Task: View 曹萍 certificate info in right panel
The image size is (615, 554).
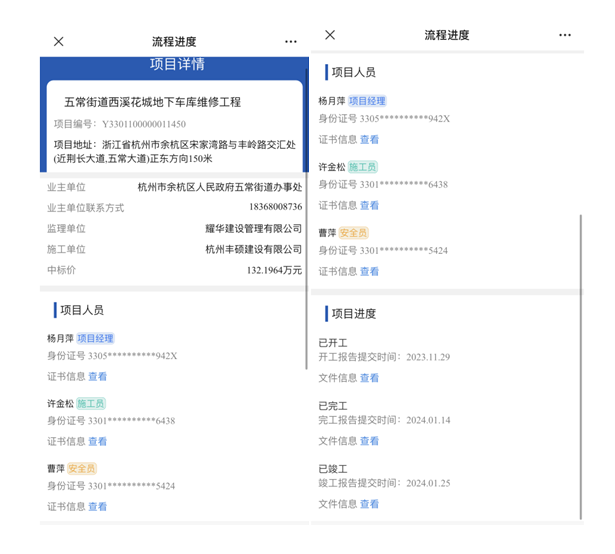Action: (x=369, y=271)
